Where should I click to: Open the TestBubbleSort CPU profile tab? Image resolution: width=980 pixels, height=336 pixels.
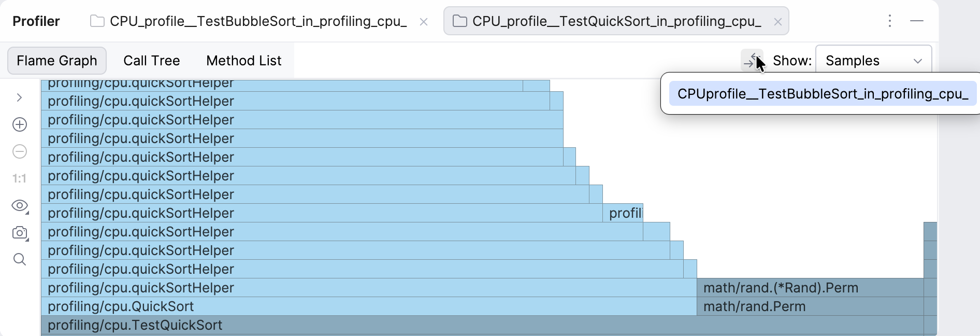(257, 21)
